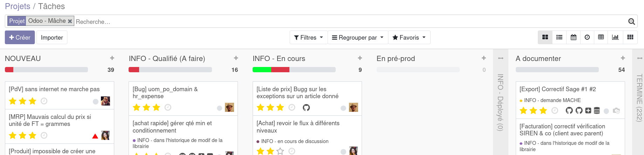
Task: Open the Filtres dropdown
Action: tap(308, 38)
